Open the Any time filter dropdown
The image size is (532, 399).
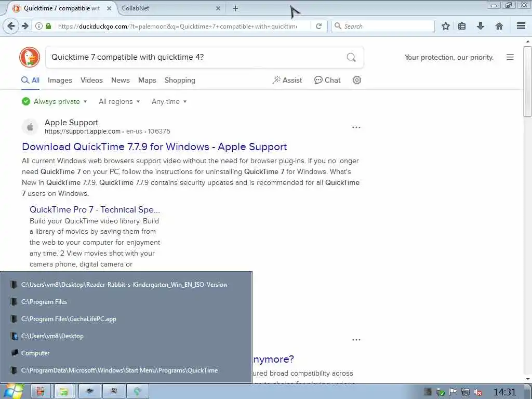point(169,101)
